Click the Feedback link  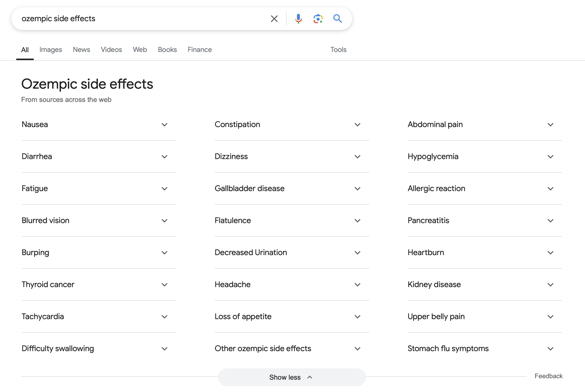[549, 376]
